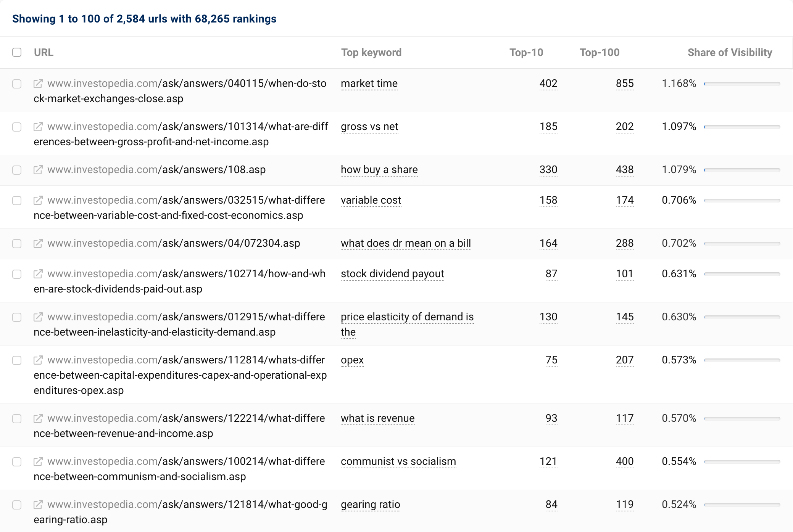Click the Top-10 value 402
Viewport: 793px width, 532px height.
[x=548, y=84]
